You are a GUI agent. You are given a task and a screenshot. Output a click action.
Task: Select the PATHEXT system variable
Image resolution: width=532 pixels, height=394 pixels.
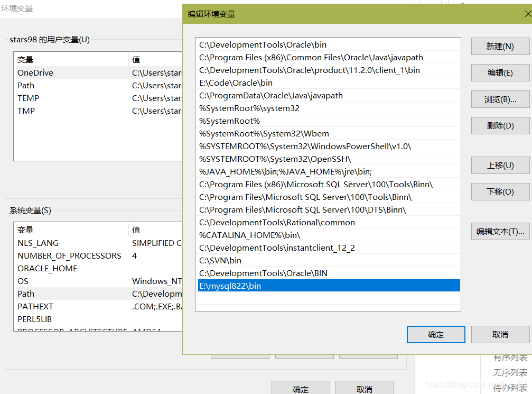35,307
